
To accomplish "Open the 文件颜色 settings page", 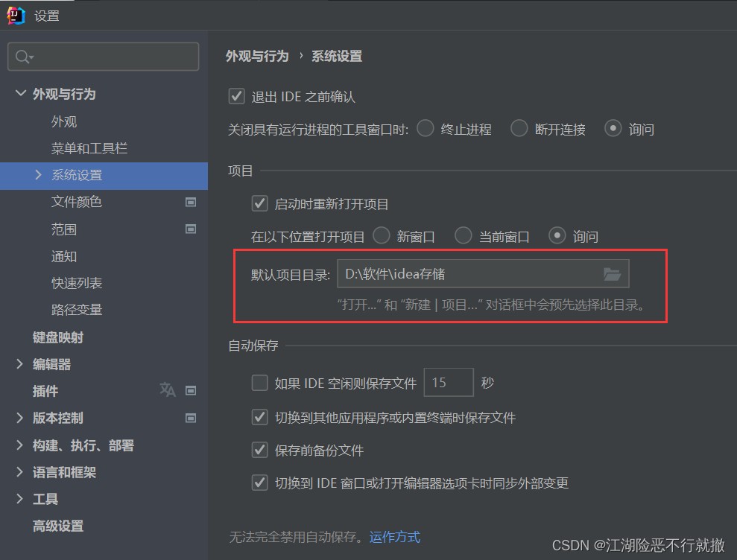I will [77, 202].
